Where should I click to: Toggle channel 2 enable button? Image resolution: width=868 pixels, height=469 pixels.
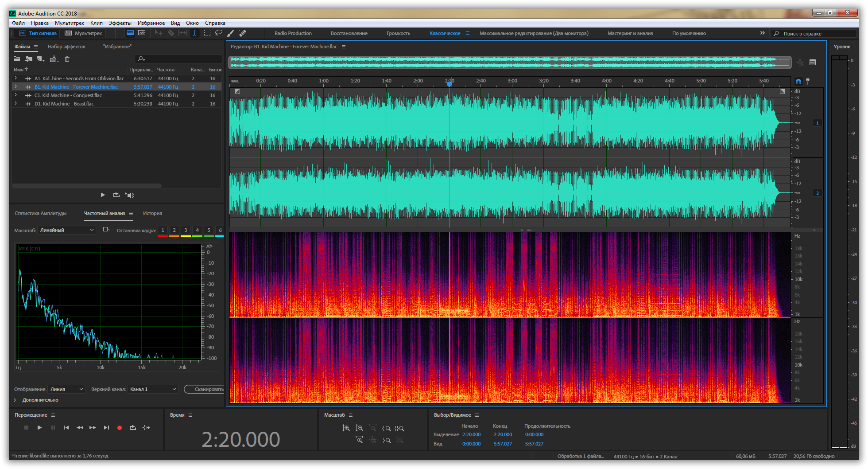pos(818,193)
